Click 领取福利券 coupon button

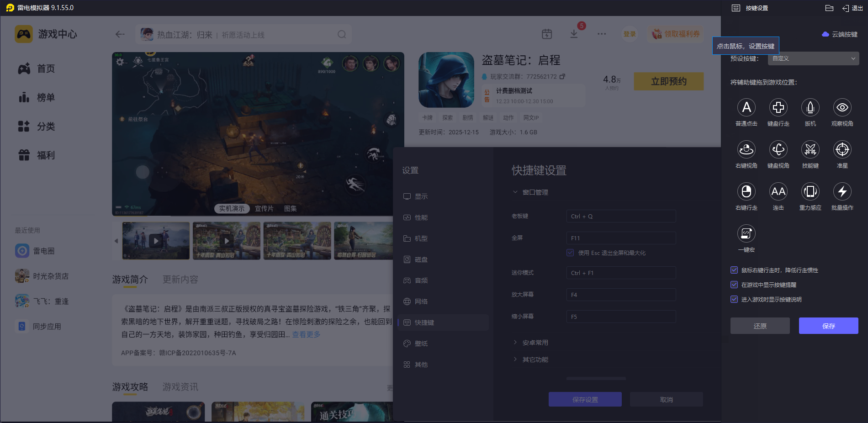tap(676, 34)
